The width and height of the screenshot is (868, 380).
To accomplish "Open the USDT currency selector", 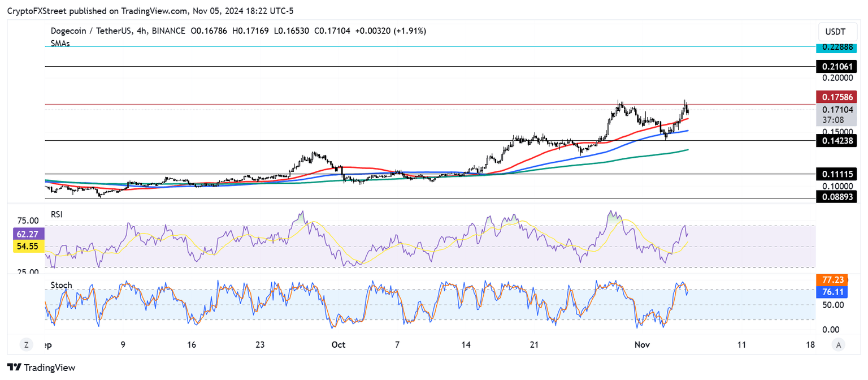I will pos(837,32).
